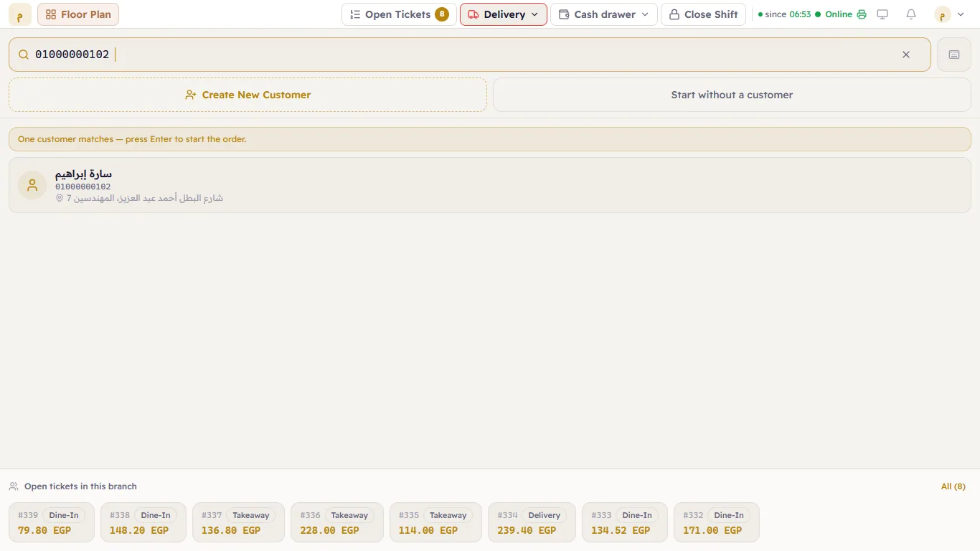Screen dimensions: 980x551
Task: Click the customer display monitor icon
Action: coord(882,14)
